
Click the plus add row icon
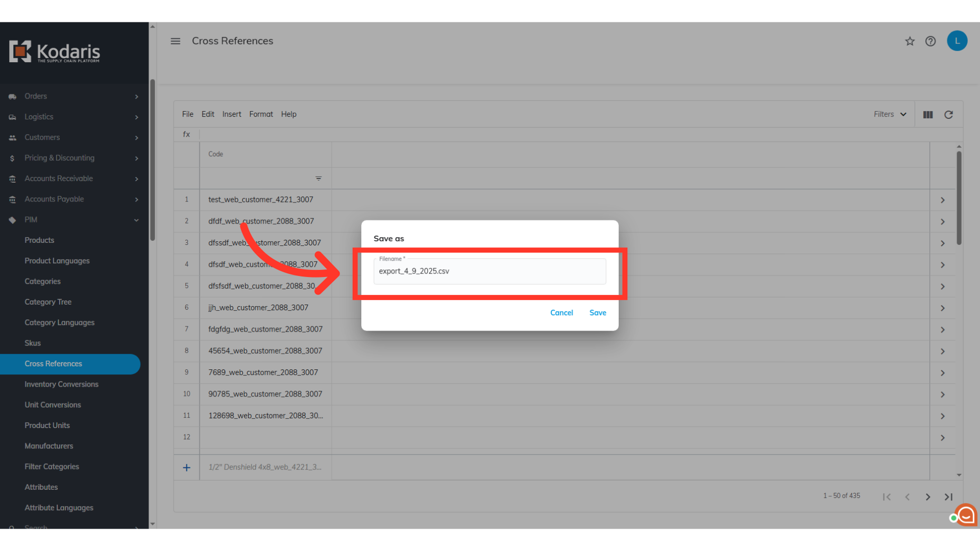(x=187, y=467)
